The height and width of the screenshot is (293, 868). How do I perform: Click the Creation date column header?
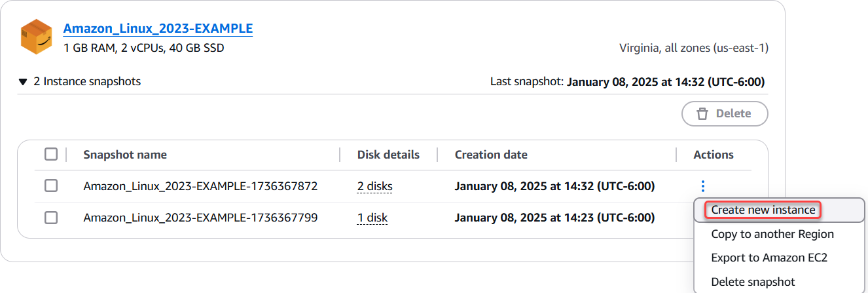[x=491, y=155]
